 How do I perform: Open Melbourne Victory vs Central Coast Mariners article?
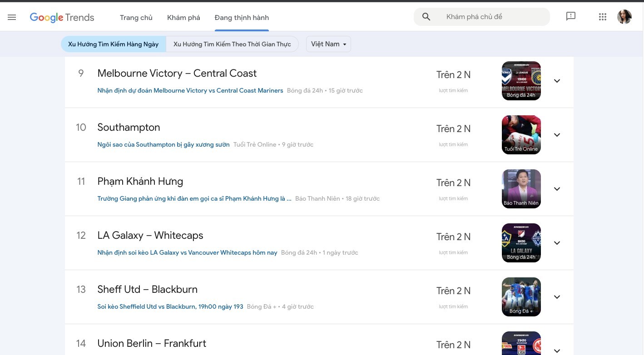click(x=190, y=90)
